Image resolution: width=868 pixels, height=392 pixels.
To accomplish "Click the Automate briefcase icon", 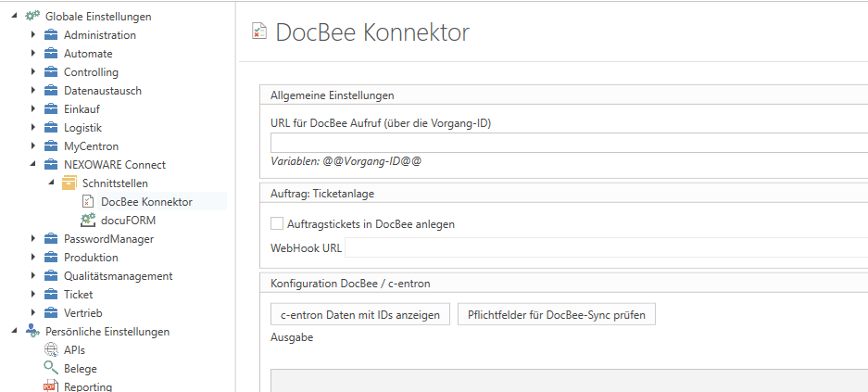I will pyautogui.click(x=51, y=54).
